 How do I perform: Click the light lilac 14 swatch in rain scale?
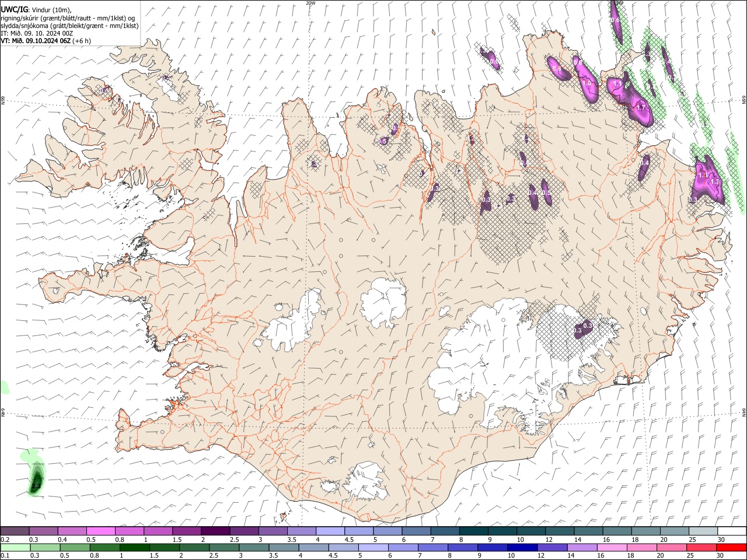pyautogui.click(x=582, y=548)
